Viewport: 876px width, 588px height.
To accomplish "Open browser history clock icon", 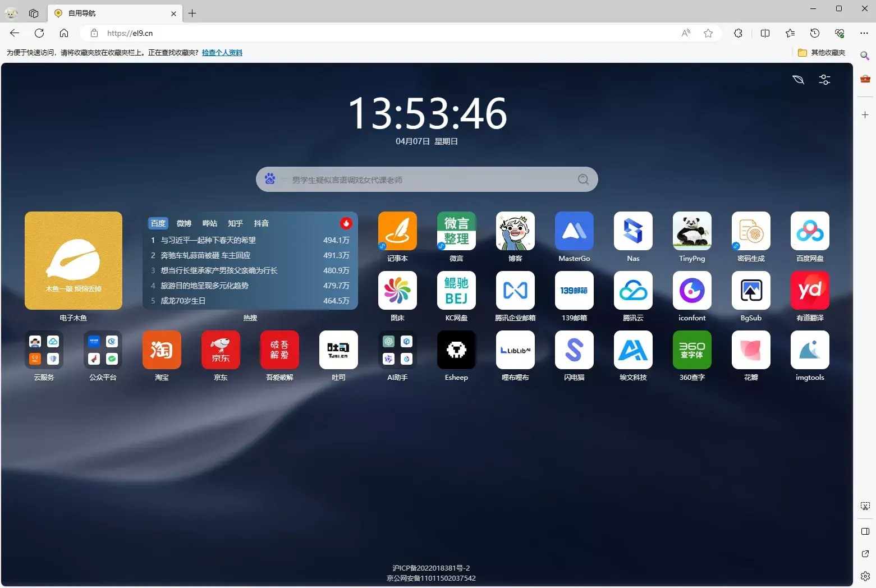I will pos(815,33).
